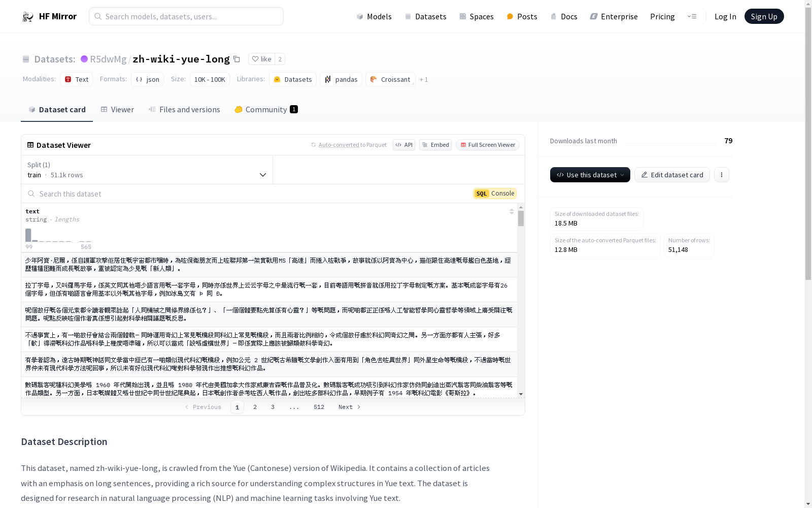Viewport: 812px width, 508px height.
Task: Open the Community tab
Action: (266, 110)
